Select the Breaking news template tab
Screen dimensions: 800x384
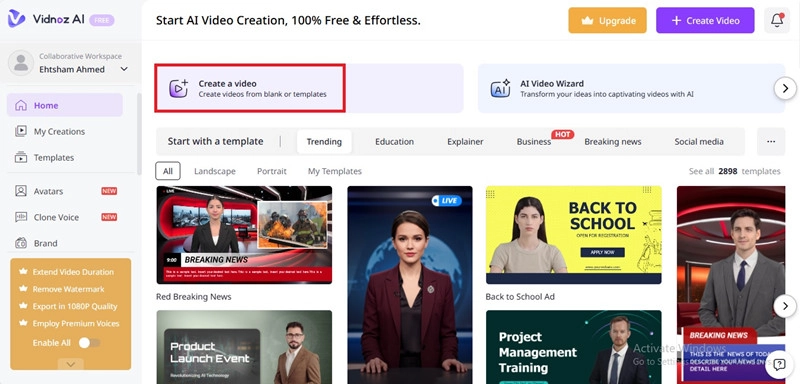click(x=613, y=142)
